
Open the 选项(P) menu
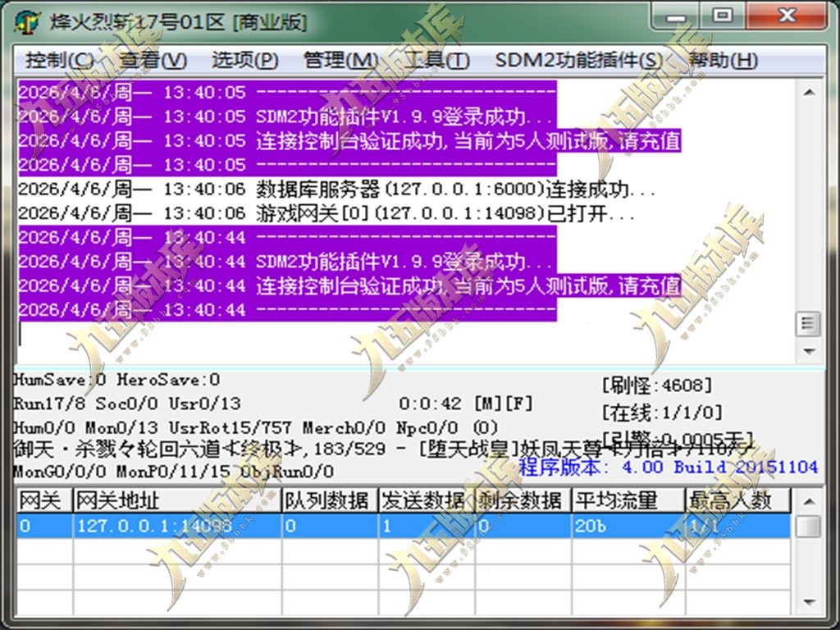point(244,60)
